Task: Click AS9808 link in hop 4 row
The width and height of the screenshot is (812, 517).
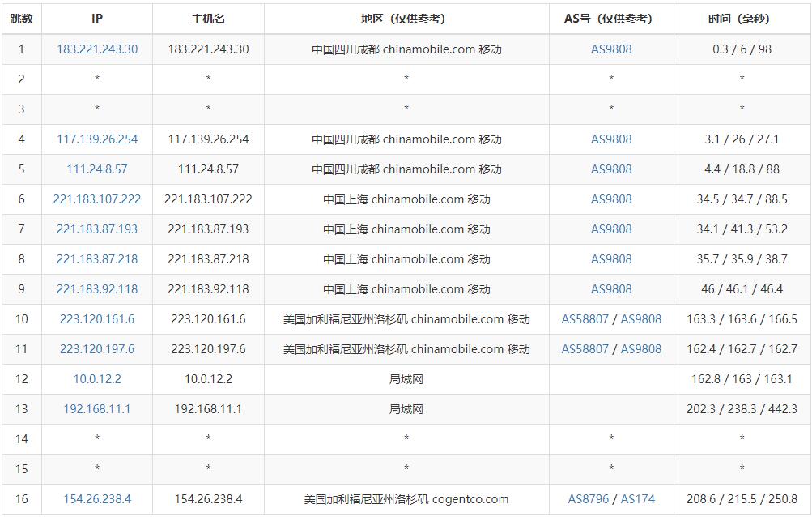Action: click(611, 139)
